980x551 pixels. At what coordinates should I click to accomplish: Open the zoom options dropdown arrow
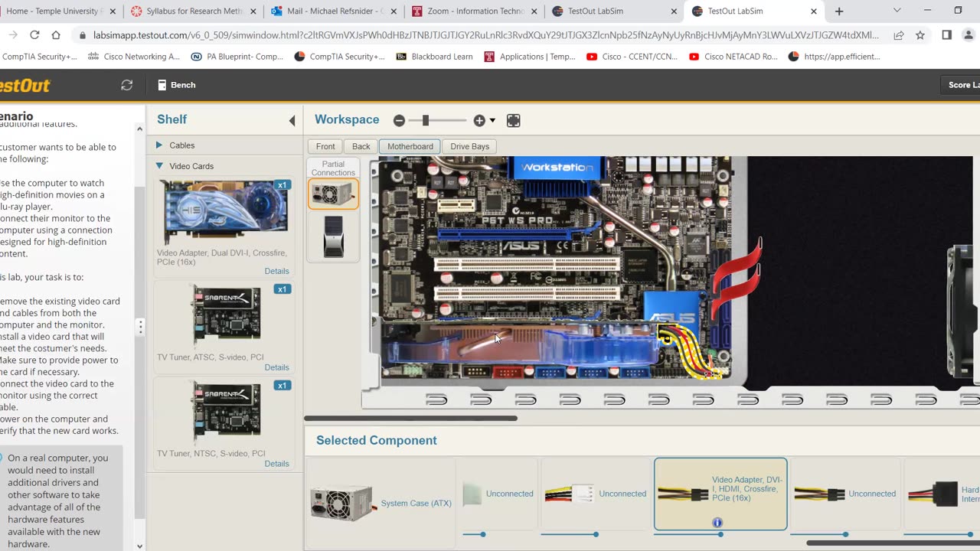coord(492,120)
